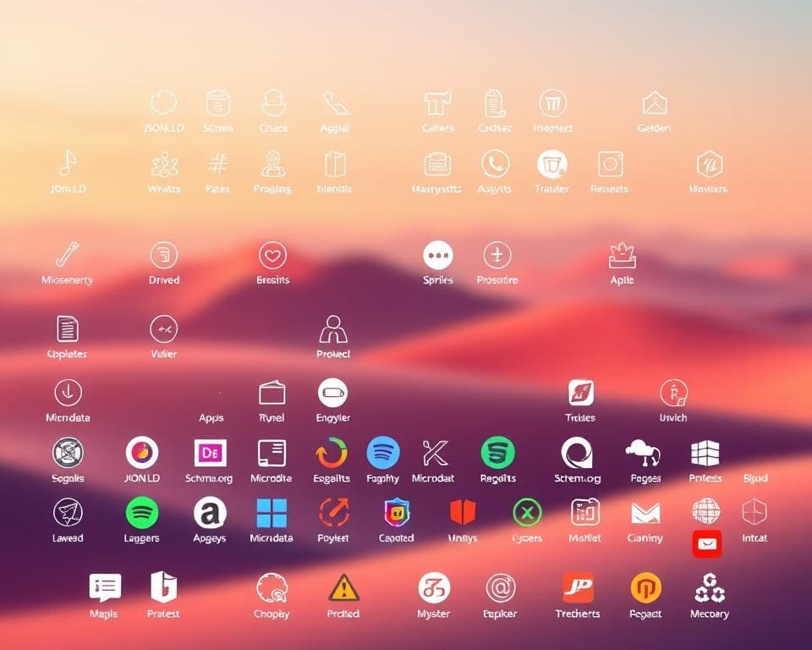Launch the green Laggers Spotify-style icon
The width and height of the screenshot is (812, 650).
click(x=142, y=513)
